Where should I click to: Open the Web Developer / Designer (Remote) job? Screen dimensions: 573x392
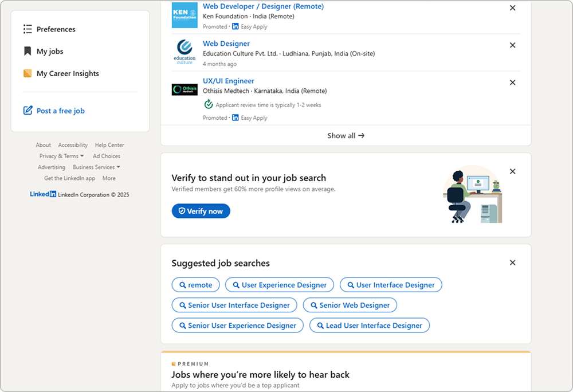[263, 6]
